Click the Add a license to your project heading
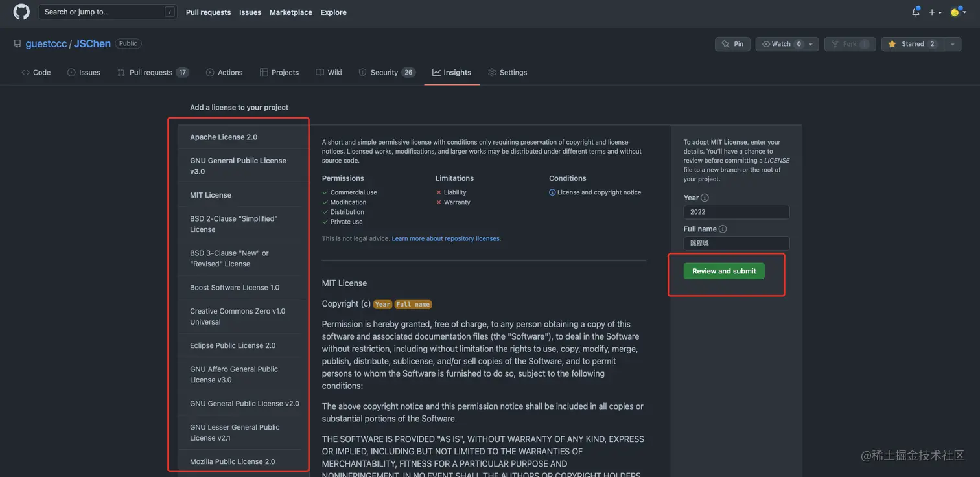 click(239, 108)
